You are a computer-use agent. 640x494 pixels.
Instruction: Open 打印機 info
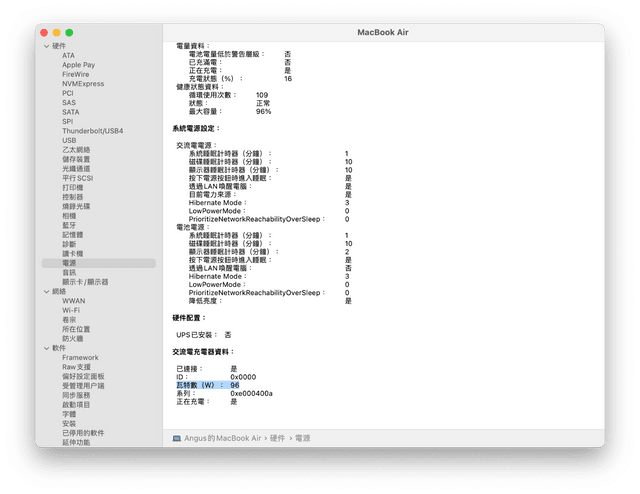click(73, 187)
